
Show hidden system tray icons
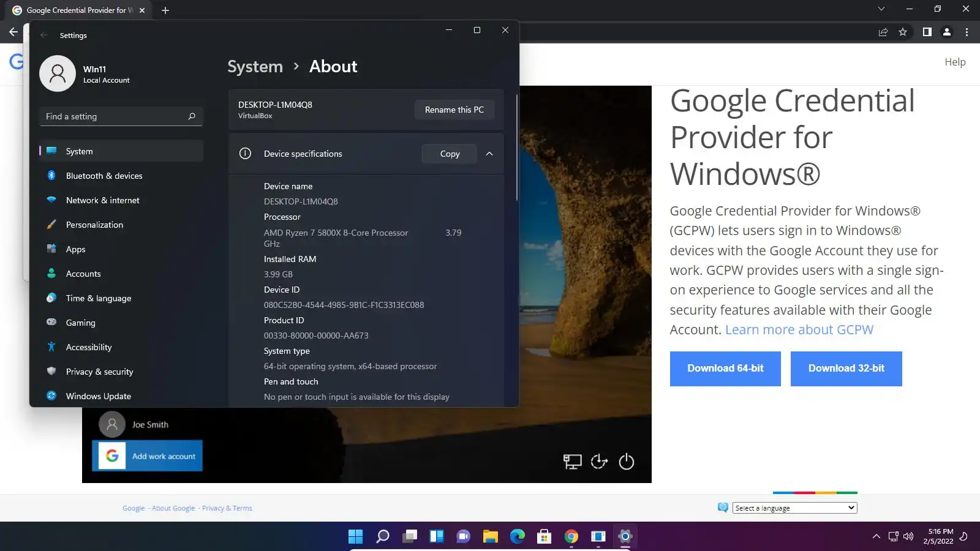876,537
